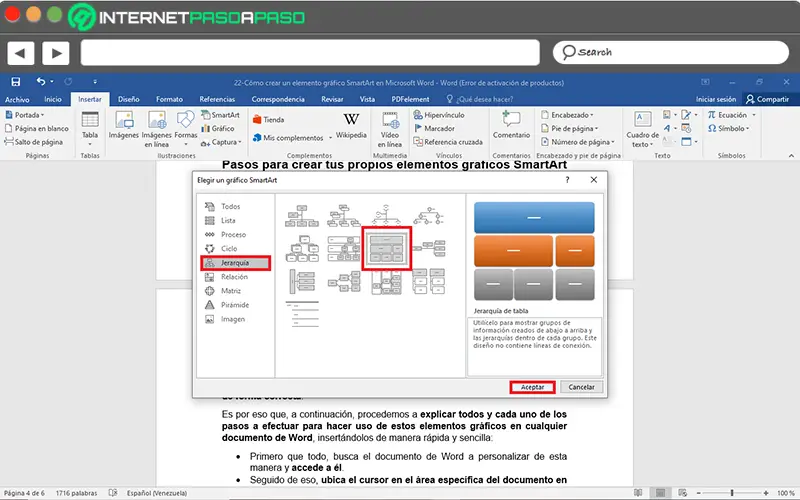
Task: Click the zoom slider handle
Action: 732,493
